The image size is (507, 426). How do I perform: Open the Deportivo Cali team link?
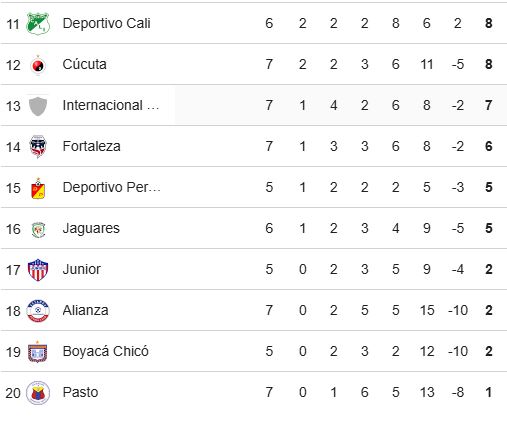click(x=106, y=23)
